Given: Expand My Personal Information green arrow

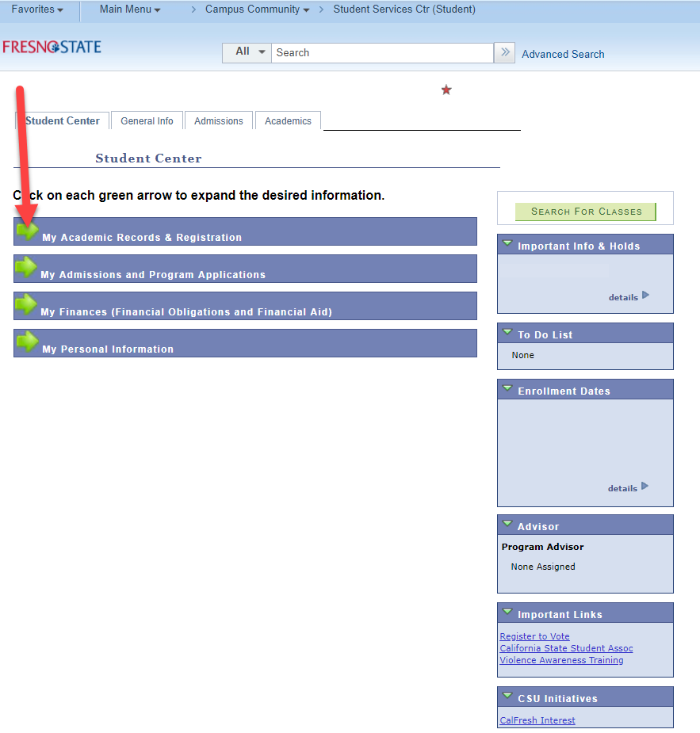Looking at the screenshot, I should (27, 342).
